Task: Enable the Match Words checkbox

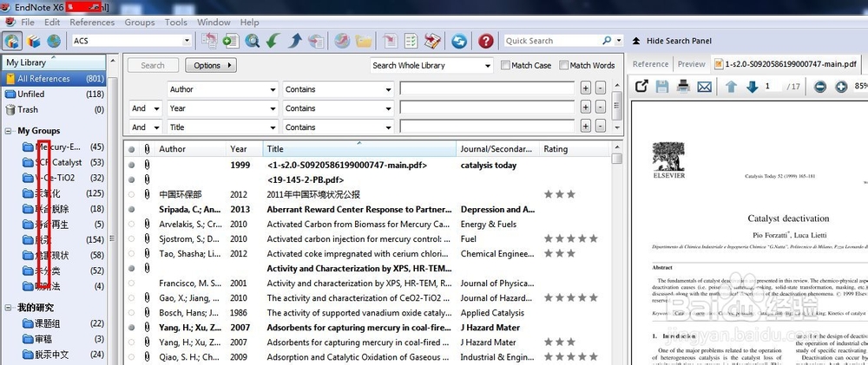Action: point(563,65)
